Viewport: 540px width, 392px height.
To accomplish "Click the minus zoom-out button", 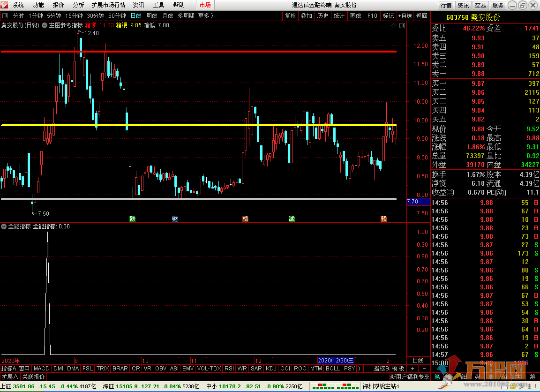I will (424, 369).
